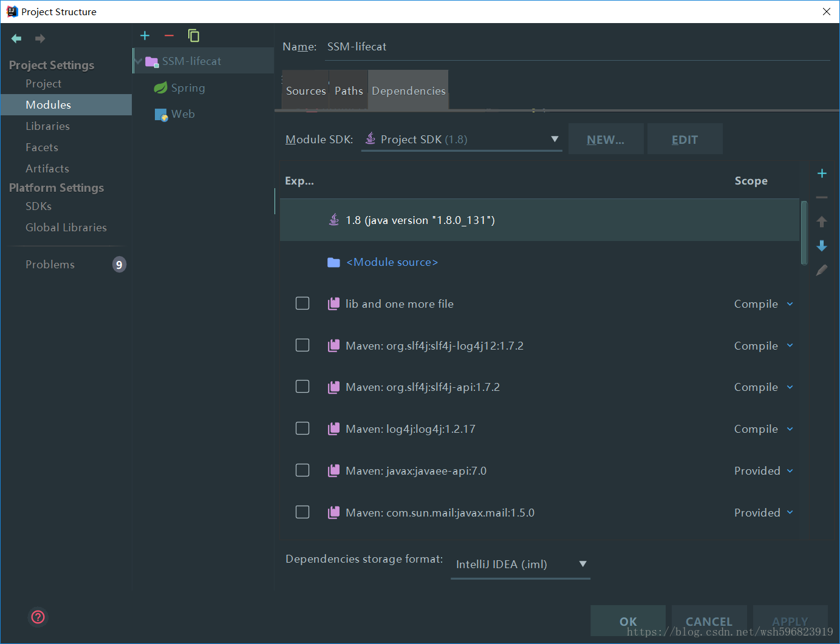Open help with question mark icon

pyautogui.click(x=38, y=617)
